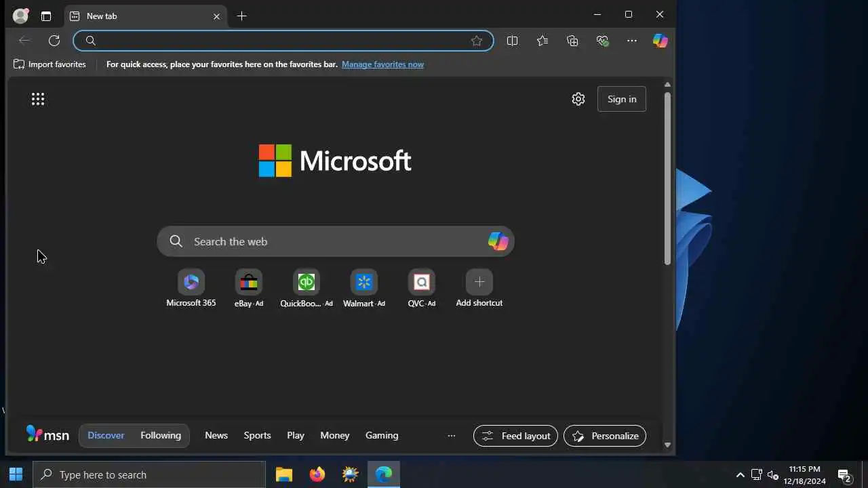
Task: Click the search box magnifier icon
Action: [x=176, y=241]
